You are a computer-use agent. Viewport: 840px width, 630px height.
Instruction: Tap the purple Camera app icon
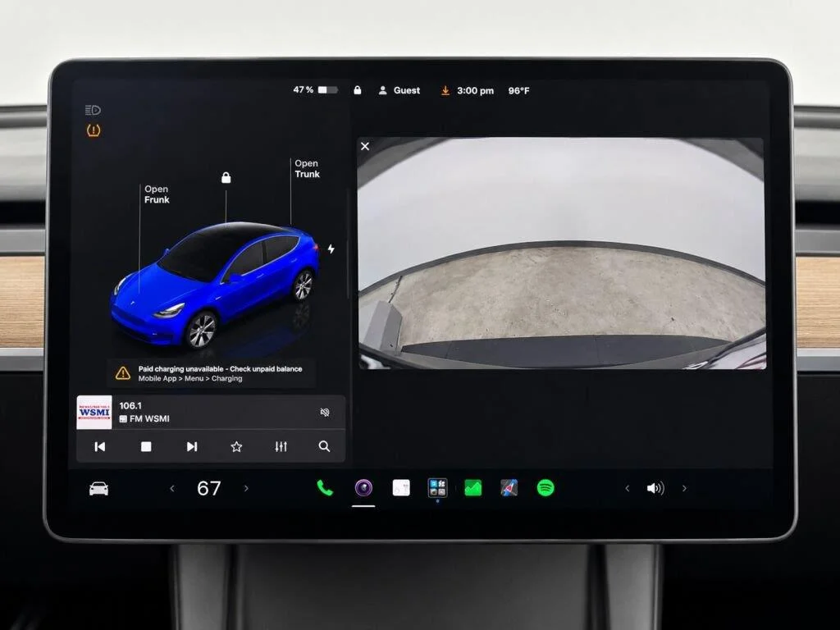(x=363, y=488)
